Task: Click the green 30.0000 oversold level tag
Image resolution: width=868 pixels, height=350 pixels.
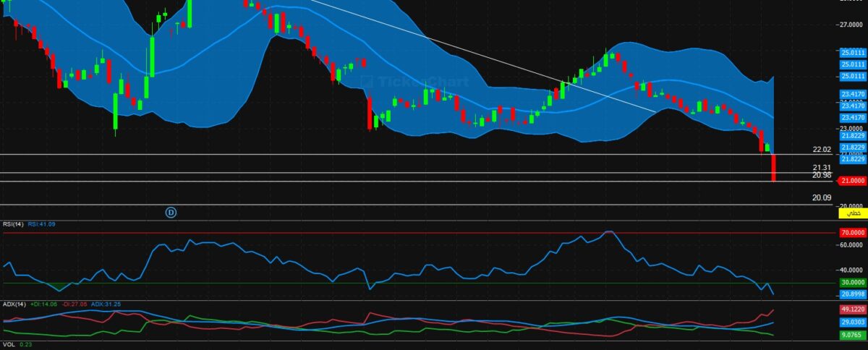Action: tap(853, 283)
